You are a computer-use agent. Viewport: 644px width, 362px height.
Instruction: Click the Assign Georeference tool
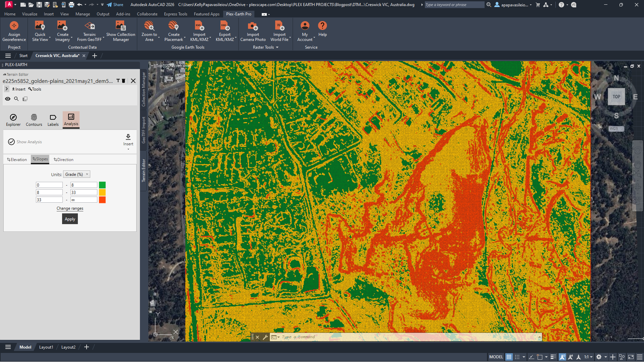coord(14,31)
